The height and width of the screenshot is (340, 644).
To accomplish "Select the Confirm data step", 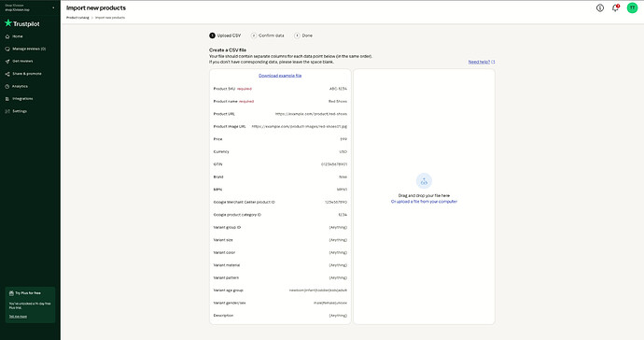I will tap(267, 35).
